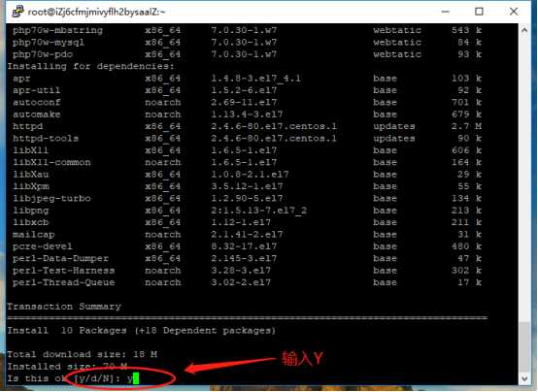
Task: Click the 543 k size of php70w-mbstring
Action: pos(467,30)
